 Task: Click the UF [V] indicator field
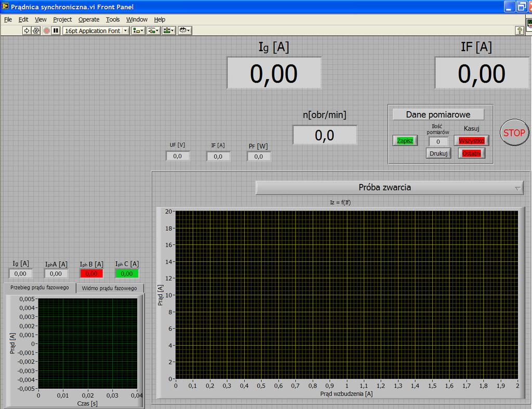pos(178,156)
